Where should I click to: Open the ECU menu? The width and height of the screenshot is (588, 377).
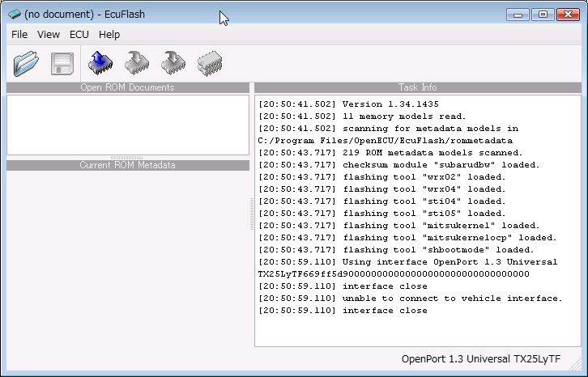tap(79, 35)
